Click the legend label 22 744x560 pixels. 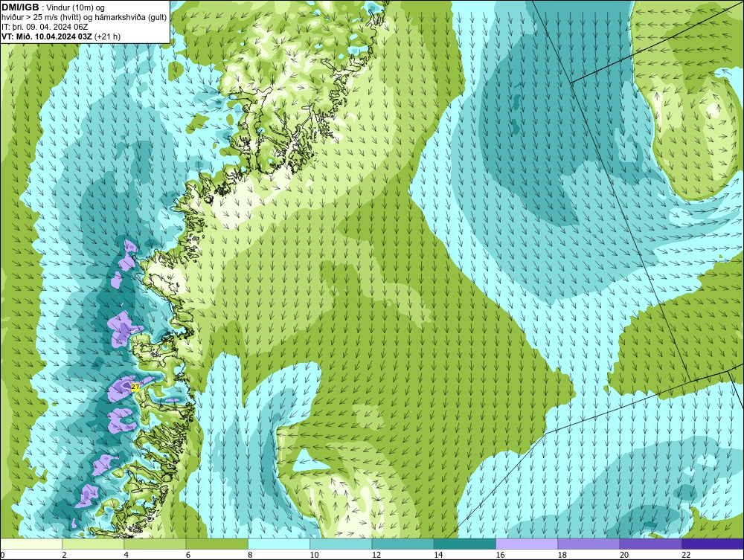[686, 555]
